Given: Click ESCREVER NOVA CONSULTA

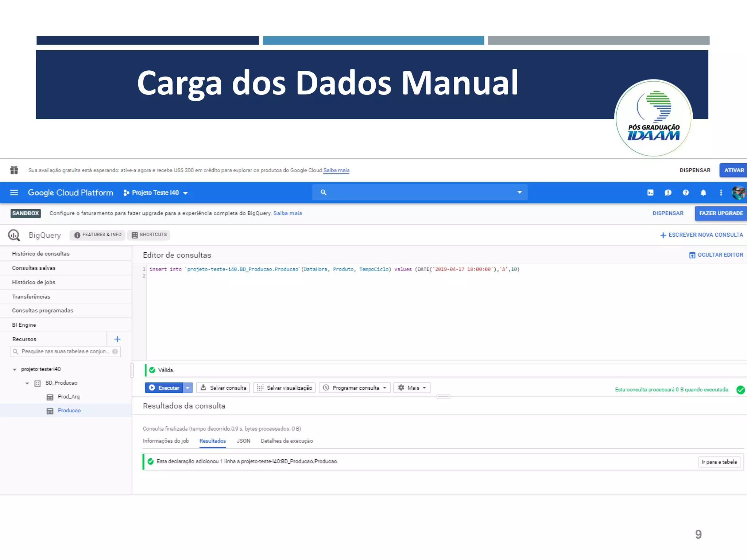Looking at the screenshot, I should [x=701, y=235].
